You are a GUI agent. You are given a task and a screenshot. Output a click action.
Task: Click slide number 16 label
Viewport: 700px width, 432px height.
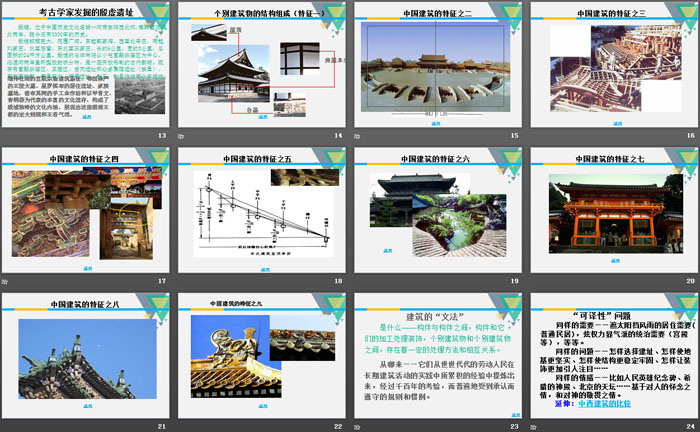[x=691, y=135]
